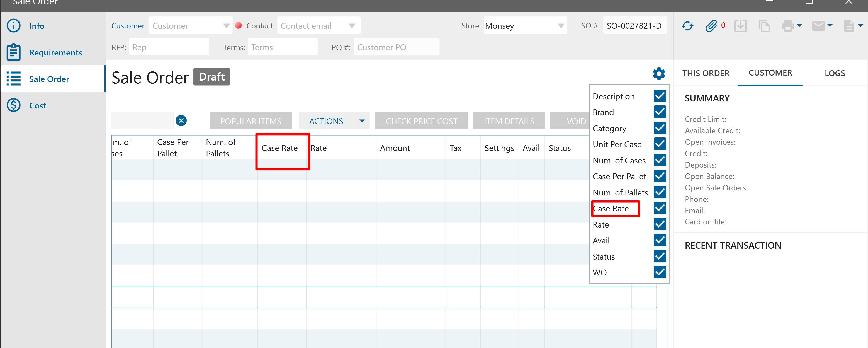The height and width of the screenshot is (348, 868).
Task: Click the refresh sync icon
Action: (687, 26)
